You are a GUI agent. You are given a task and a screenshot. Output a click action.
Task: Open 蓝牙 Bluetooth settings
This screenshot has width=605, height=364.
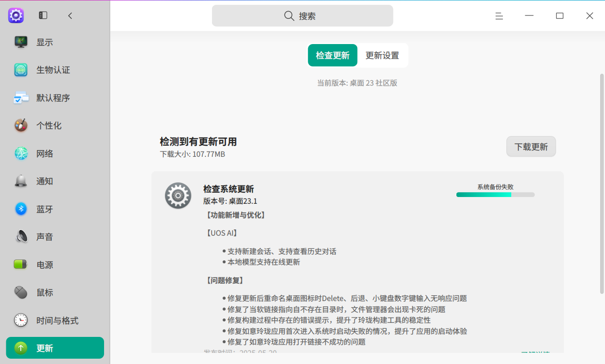[55, 209]
